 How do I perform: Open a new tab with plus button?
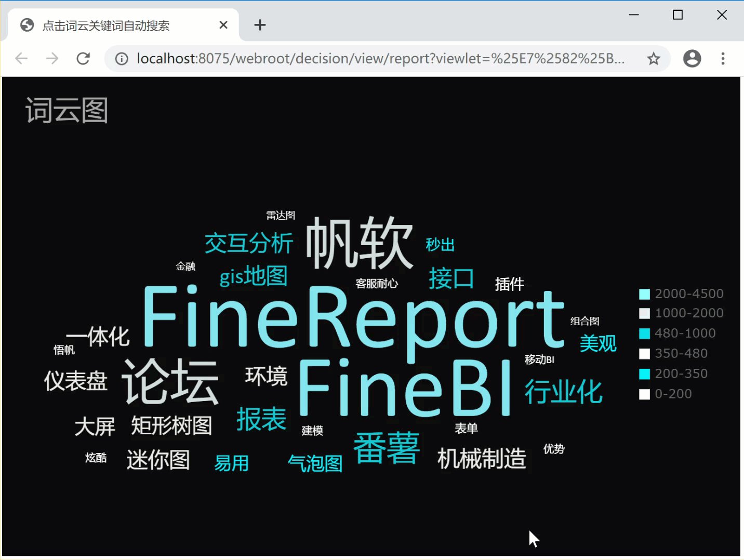pyautogui.click(x=260, y=25)
